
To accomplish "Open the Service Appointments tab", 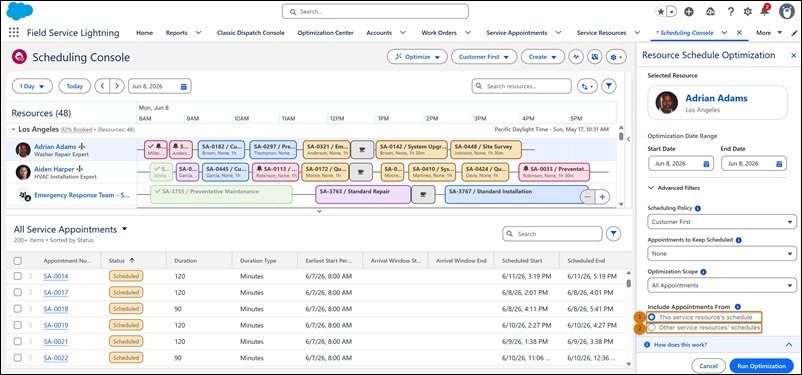I will click(x=517, y=33).
